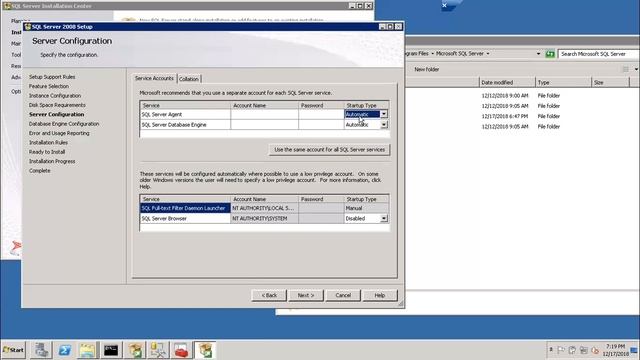The height and width of the screenshot is (360, 640).
Task: Click the network computers taskbar icon
Action: click(x=158, y=350)
